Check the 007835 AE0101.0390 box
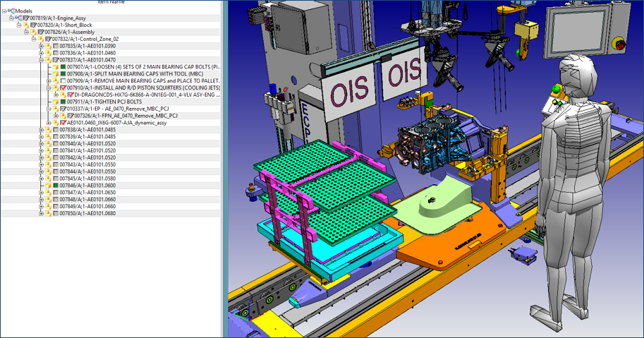The image size is (644, 338). tap(56, 46)
